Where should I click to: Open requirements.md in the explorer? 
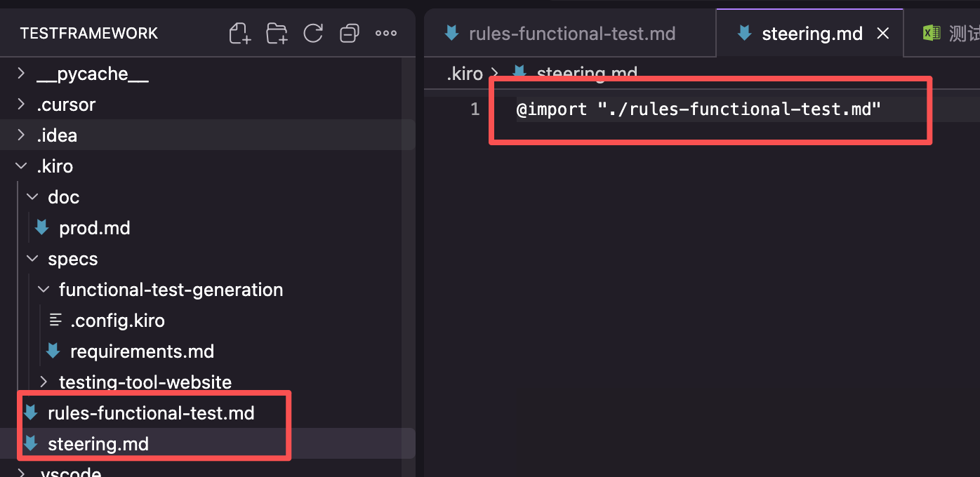142,351
